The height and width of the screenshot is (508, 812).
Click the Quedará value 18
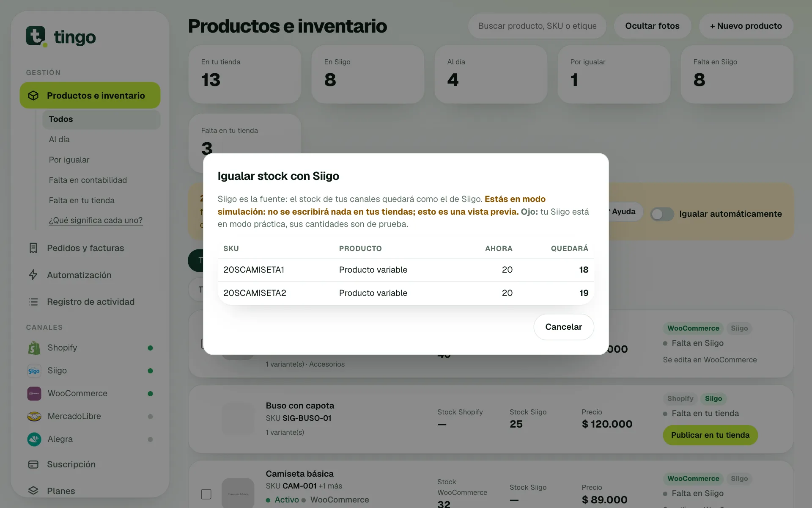(x=584, y=270)
